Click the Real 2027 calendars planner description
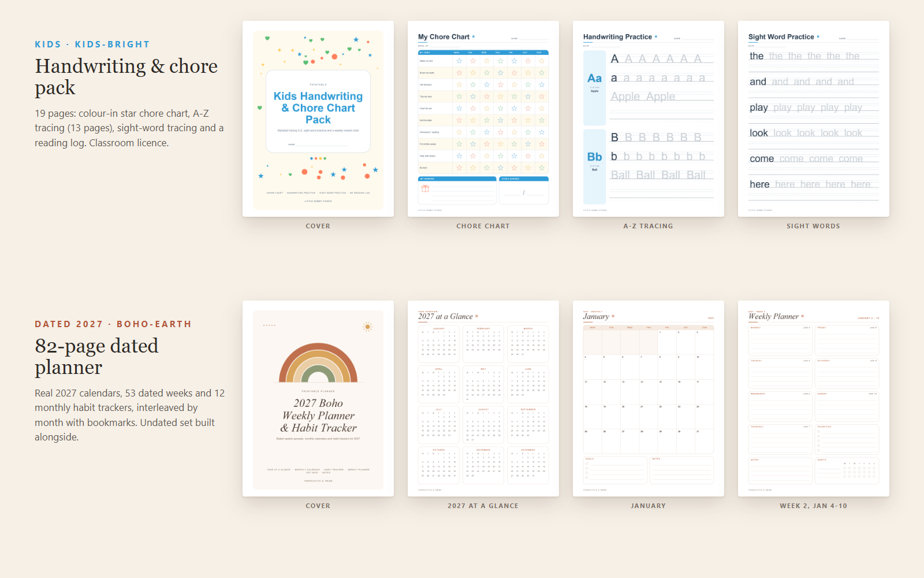924x578 pixels. (130, 415)
